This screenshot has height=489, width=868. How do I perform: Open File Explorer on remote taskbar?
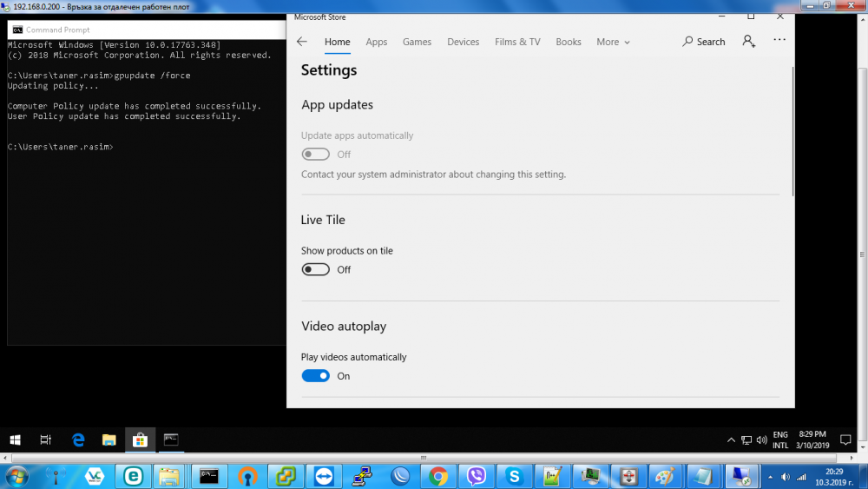point(109,439)
